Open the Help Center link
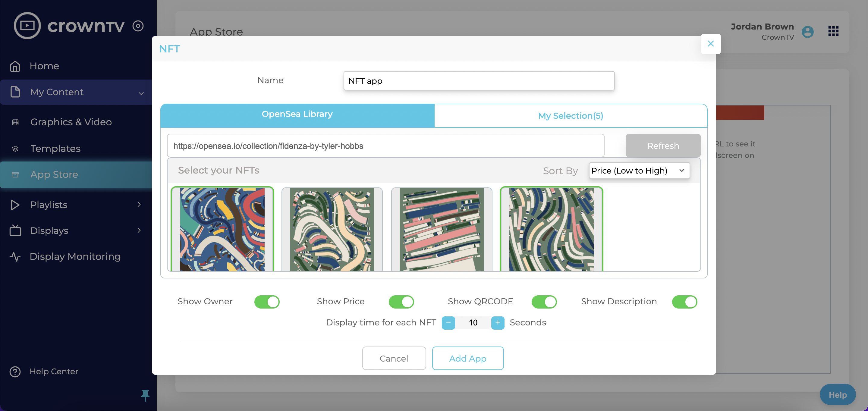This screenshot has height=411, width=868. coord(54,372)
